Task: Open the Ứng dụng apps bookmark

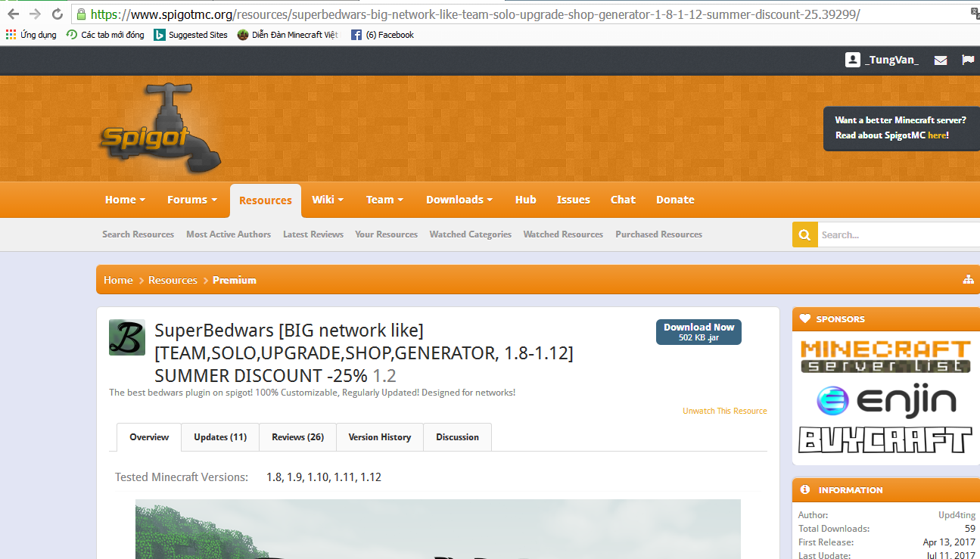Action: [x=31, y=35]
